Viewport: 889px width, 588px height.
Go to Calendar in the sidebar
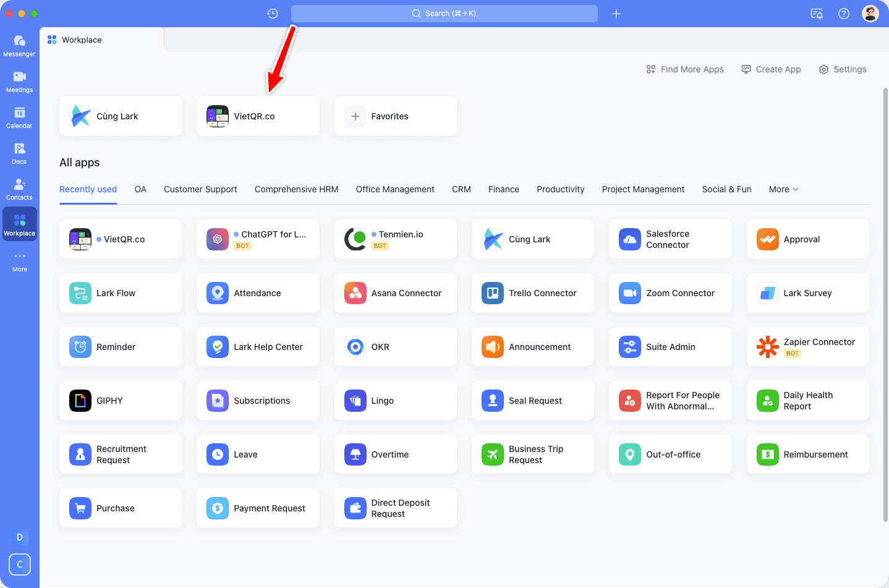click(x=19, y=117)
